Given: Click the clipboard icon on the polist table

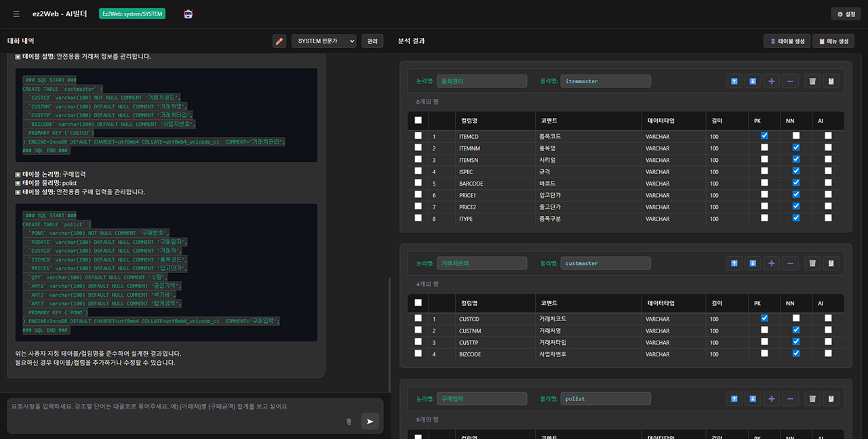Looking at the screenshot, I should [831, 399].
